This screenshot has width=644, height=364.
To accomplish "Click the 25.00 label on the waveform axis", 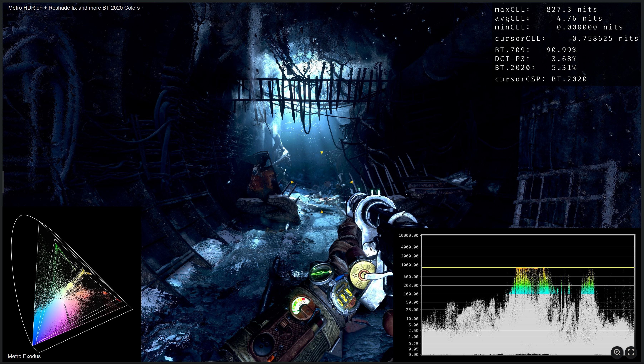I will tap(412, 310).
